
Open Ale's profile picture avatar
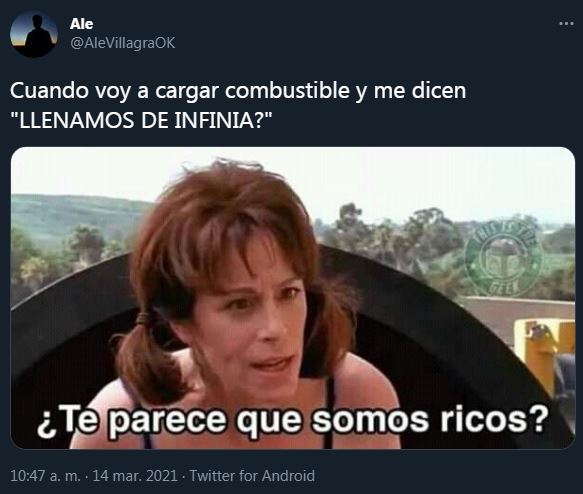click(34, 33)
